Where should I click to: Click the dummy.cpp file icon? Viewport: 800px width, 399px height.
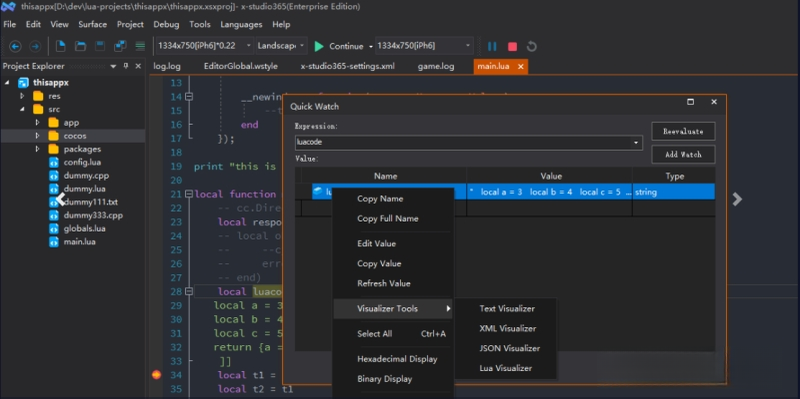[54, 176]
